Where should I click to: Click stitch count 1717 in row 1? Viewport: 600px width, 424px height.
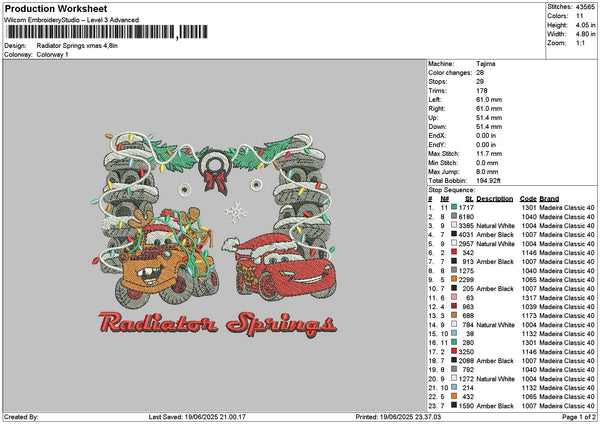(466, 207)
